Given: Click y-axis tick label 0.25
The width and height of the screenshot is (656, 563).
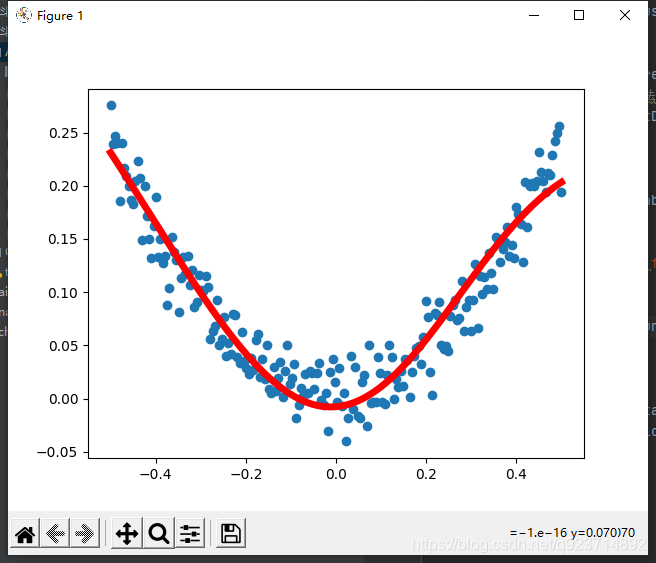Looking at the screenshot, I should (x=64, y=133).
